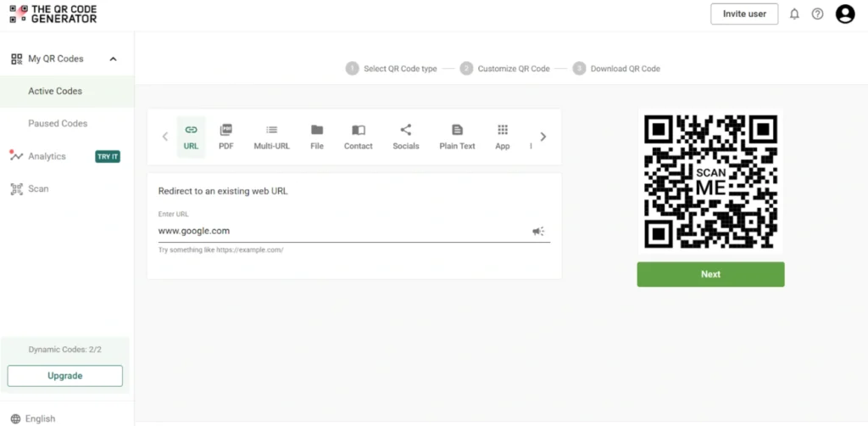
Task: Go to step 1 Select QR Code type
Action: coord(391,69)
